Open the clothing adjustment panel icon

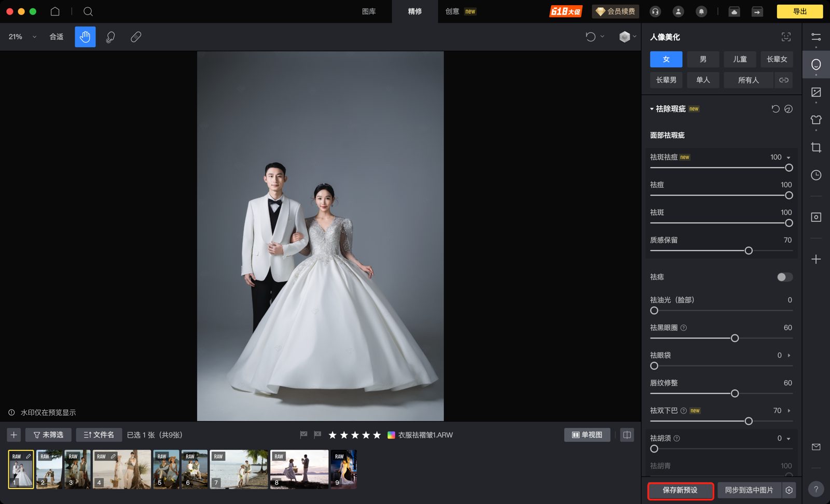pyautogui.click(x=816, y=120)
